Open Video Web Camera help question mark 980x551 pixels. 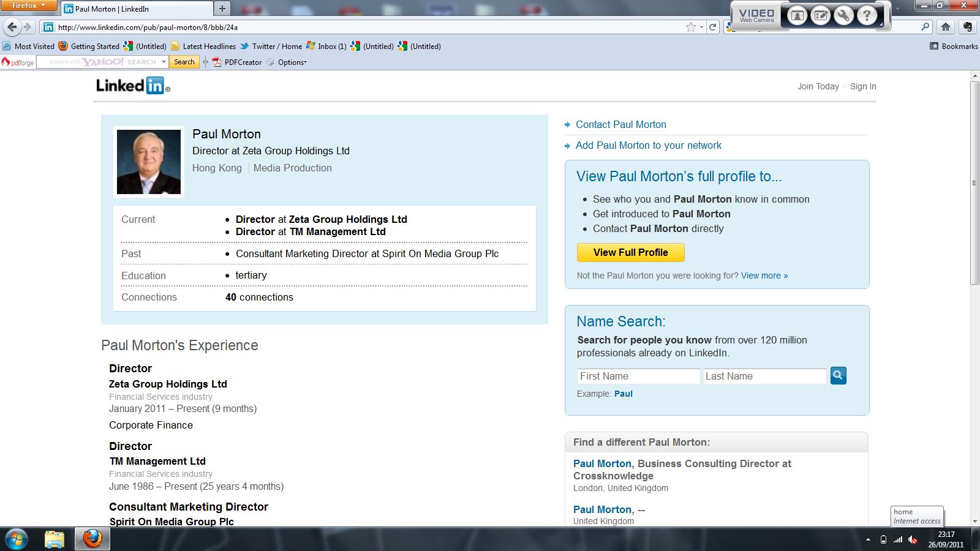point(867,16)
